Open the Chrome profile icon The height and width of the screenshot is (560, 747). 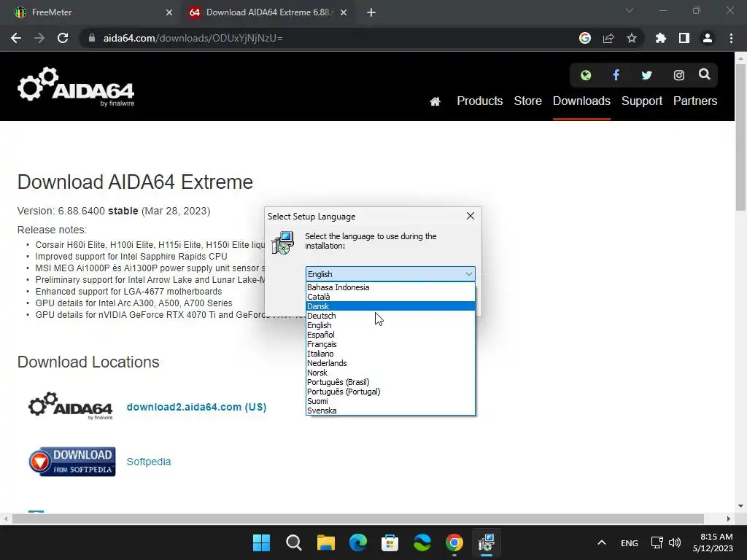708,38
